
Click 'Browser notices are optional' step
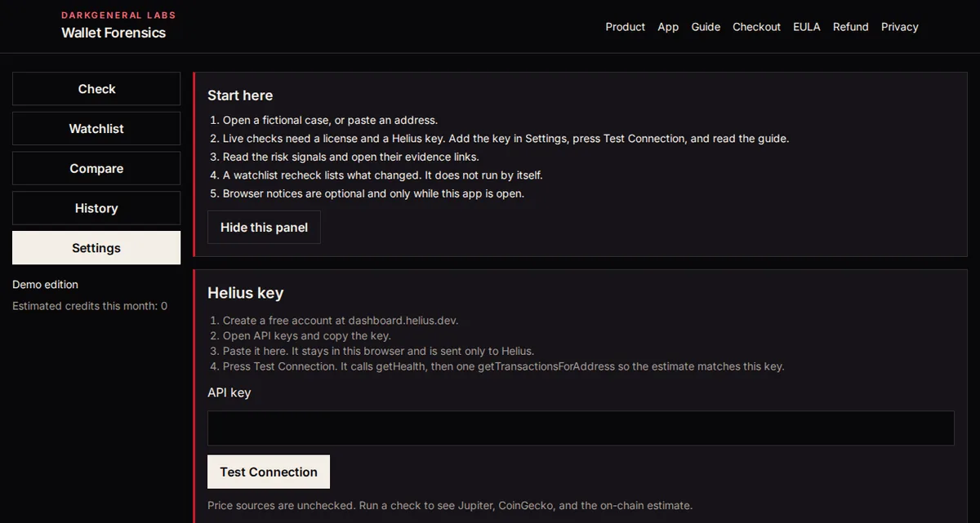point(373,194)
